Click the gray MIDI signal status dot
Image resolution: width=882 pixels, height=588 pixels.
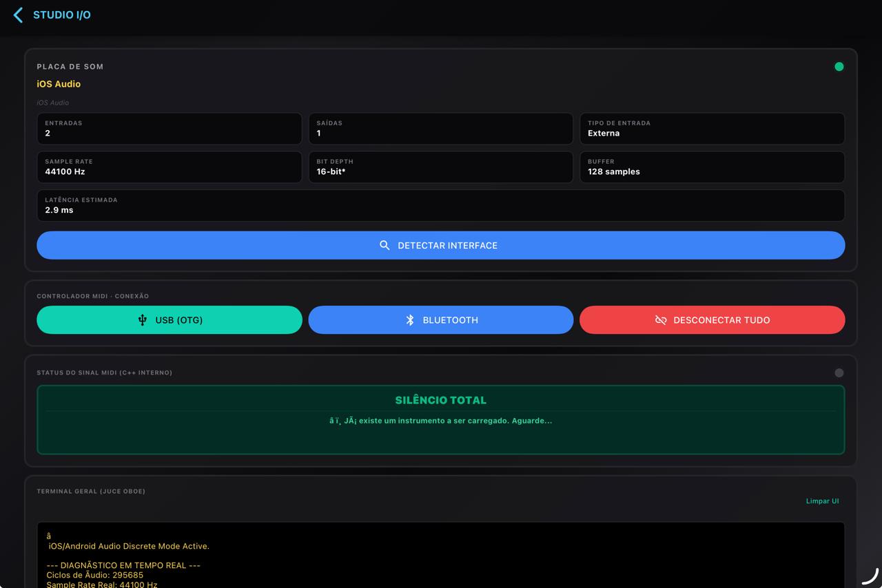[839, 372]
